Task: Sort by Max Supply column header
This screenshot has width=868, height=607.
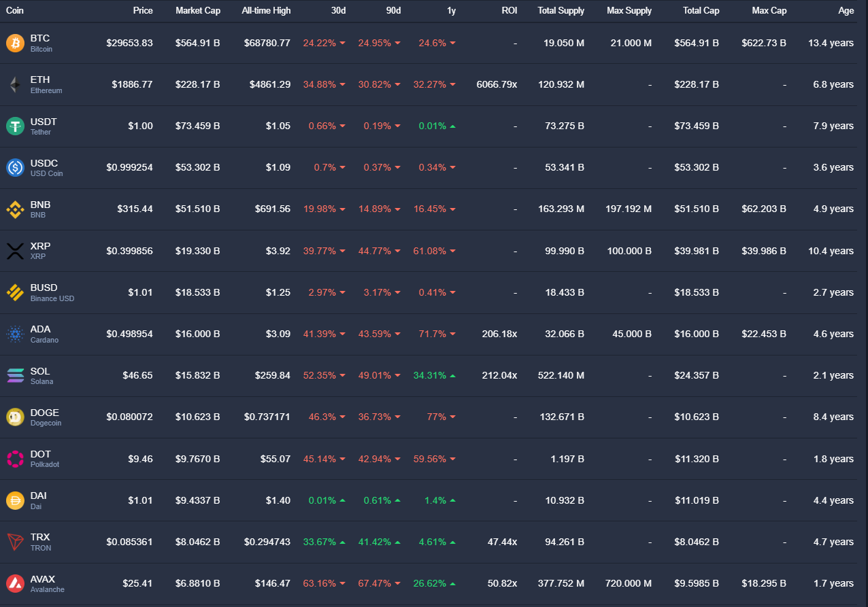Action: pos(629,11)
